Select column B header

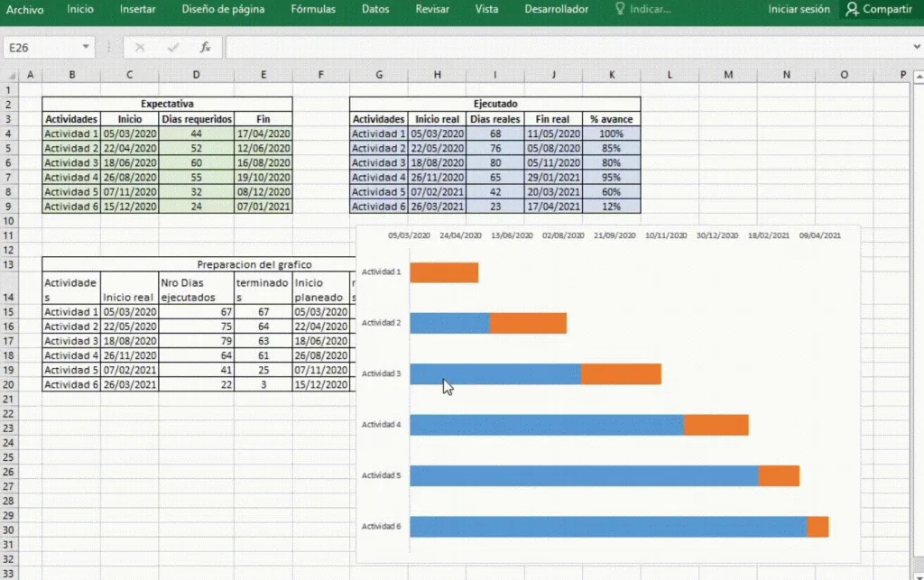tap(71, 75)
